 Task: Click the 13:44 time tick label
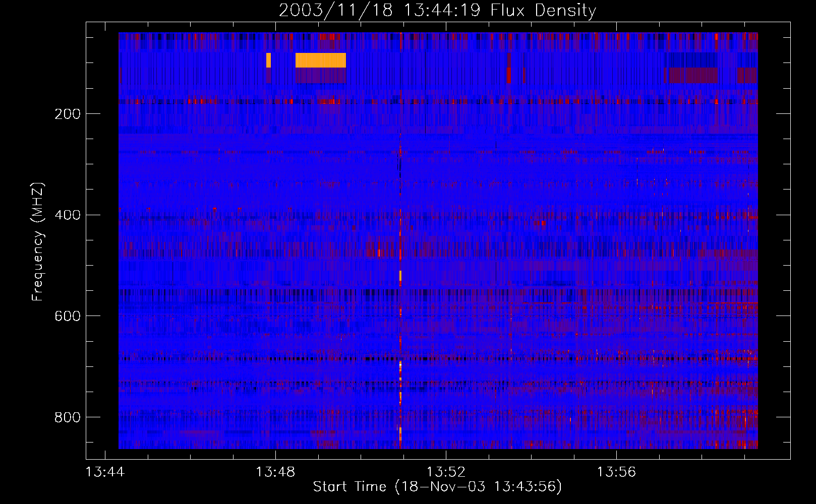[105, 472]
